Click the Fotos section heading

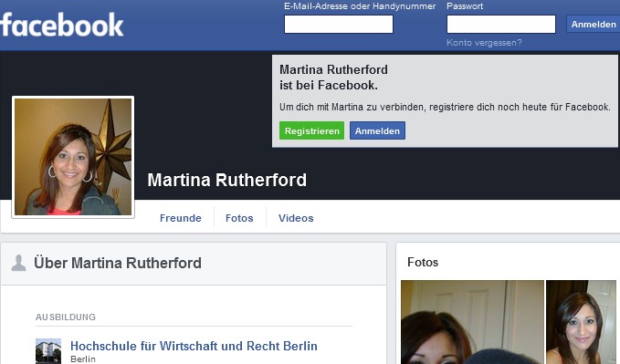click(x=423, y=263)
